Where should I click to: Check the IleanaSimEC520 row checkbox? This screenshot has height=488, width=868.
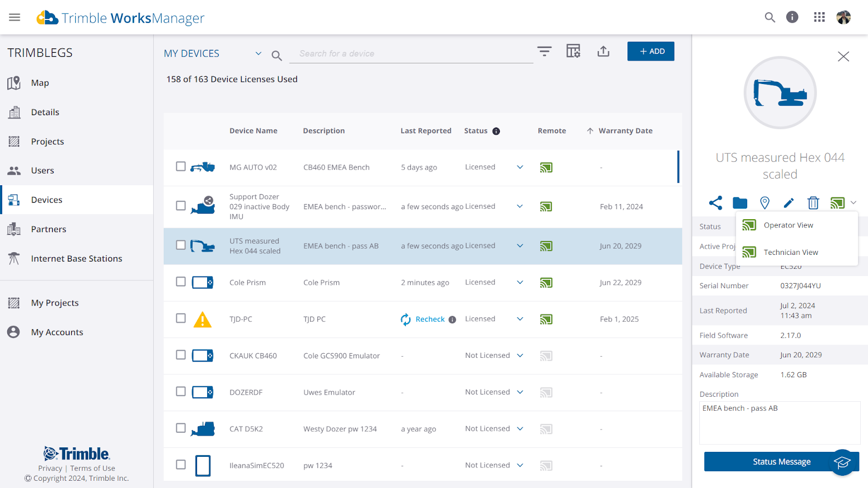pos(180,465)
